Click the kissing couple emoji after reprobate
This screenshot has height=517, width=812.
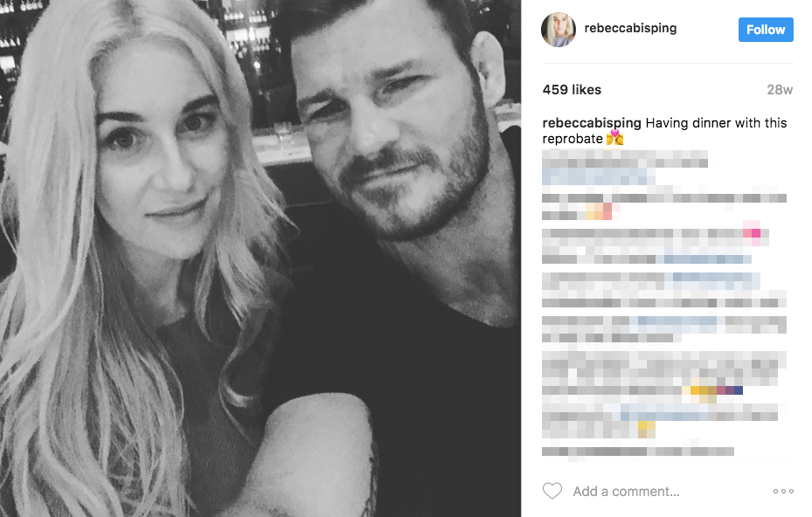(614, 138)
